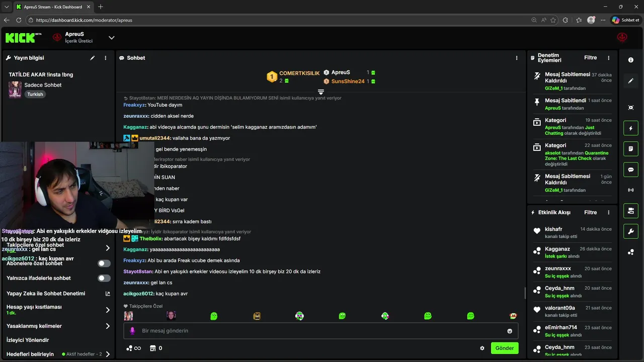Open Denetim Eylemleri three-dot menu
The width and height of the screenshot is (644, 362).
609,58
